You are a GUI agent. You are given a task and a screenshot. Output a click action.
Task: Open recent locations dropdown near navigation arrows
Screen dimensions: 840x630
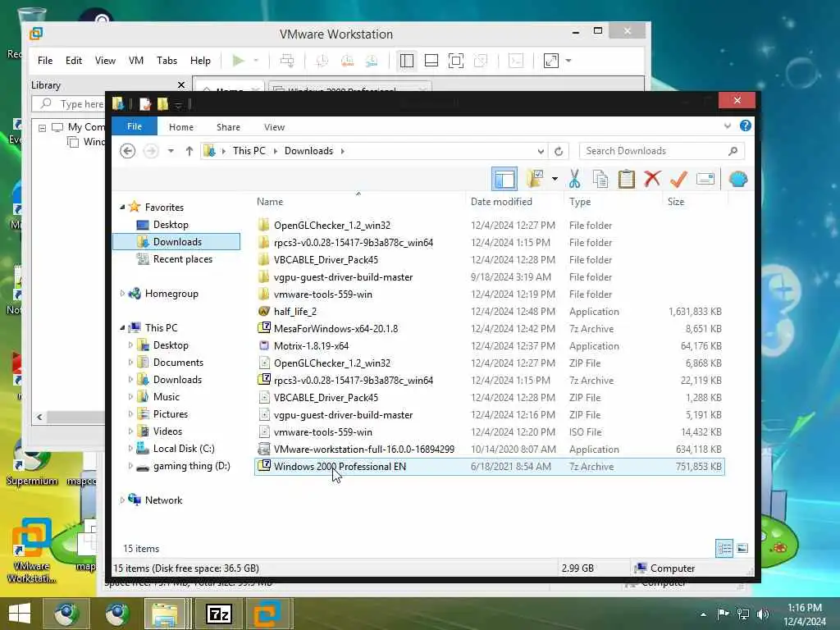(171, 151)
